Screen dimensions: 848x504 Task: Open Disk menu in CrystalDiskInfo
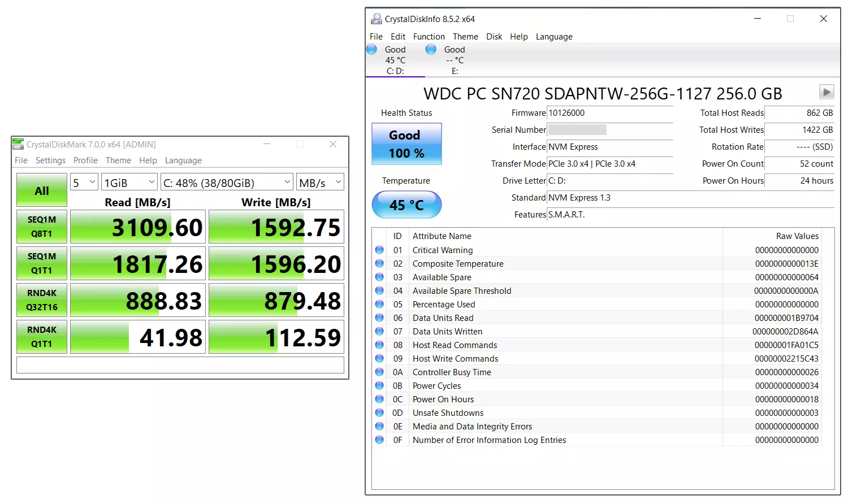click(x=494, y=37)
